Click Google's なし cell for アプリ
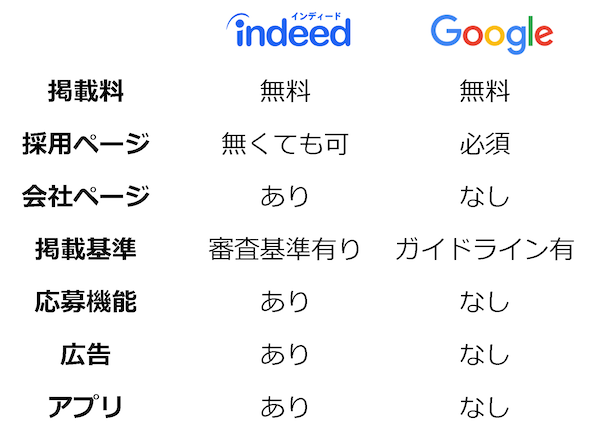The image size is (600, 432). coord(485,406)
